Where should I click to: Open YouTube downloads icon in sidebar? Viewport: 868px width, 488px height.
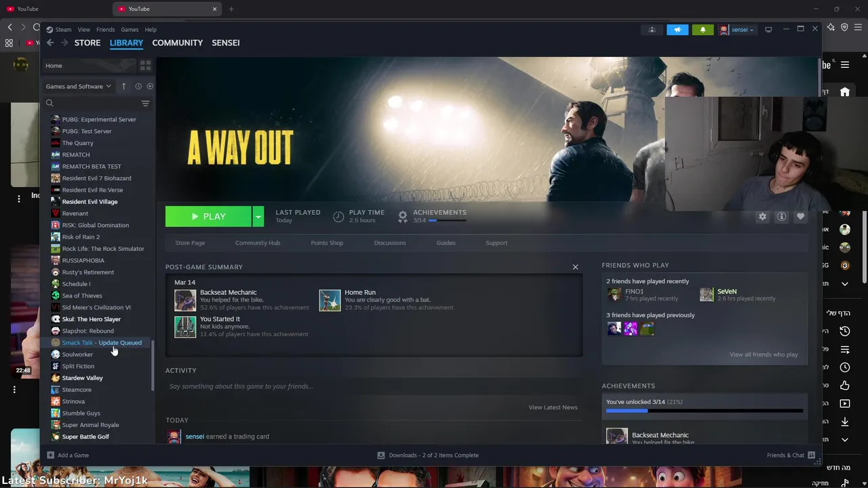click(844, 422)
